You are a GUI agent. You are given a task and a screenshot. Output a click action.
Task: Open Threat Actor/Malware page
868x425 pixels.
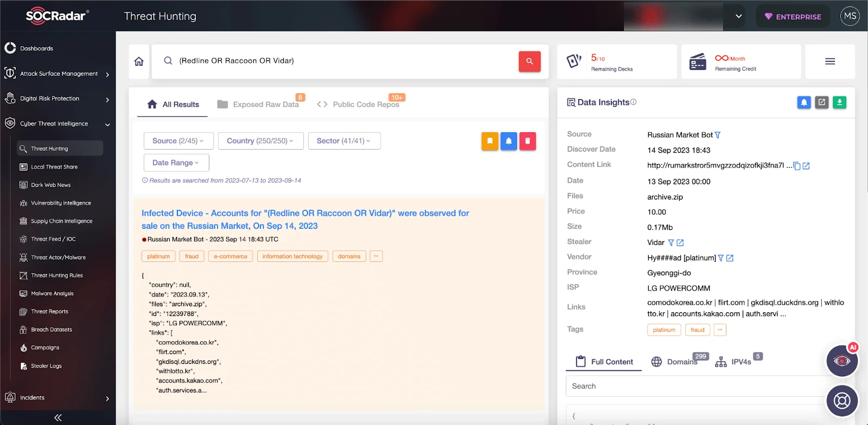point(60,257)
